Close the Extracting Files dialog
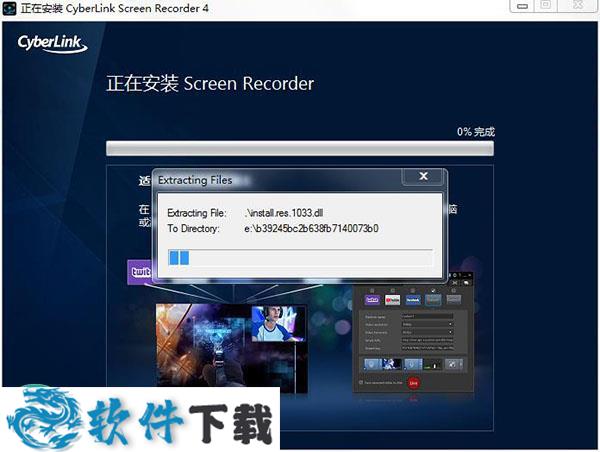 (x=423, y=176)
